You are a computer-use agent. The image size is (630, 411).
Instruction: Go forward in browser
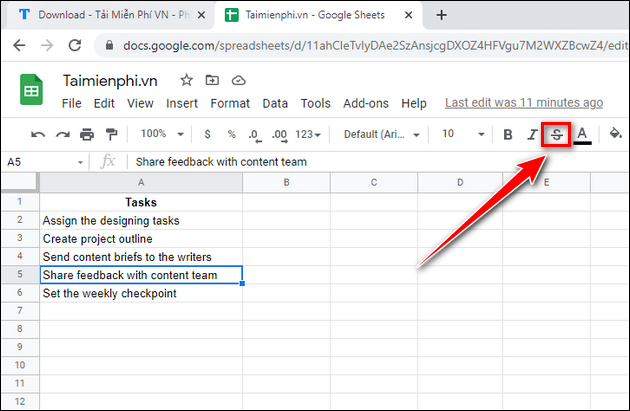47,45
